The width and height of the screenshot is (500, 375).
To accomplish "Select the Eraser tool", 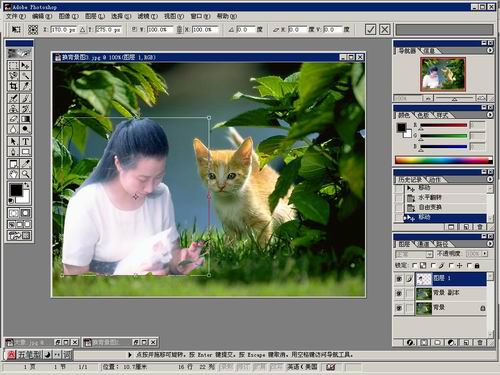I will [13, 119].
